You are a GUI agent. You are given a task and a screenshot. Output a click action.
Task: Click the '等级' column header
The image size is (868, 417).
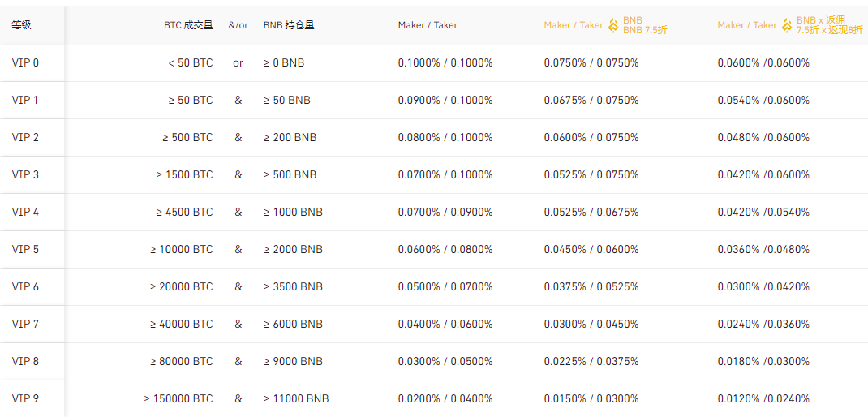22,25
